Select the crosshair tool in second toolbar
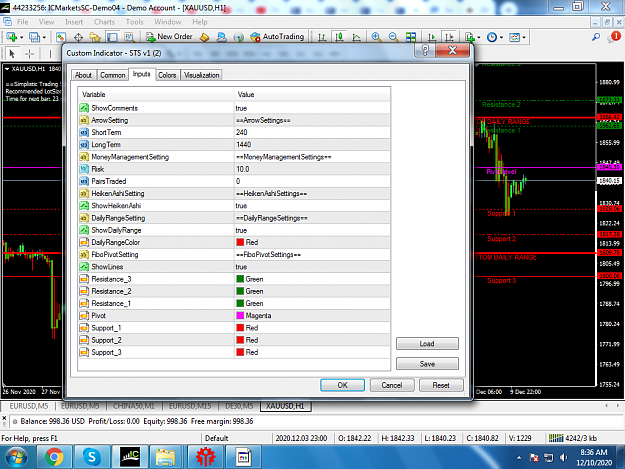The width and height of the screenshot is (625, 469). coord(29,53)
